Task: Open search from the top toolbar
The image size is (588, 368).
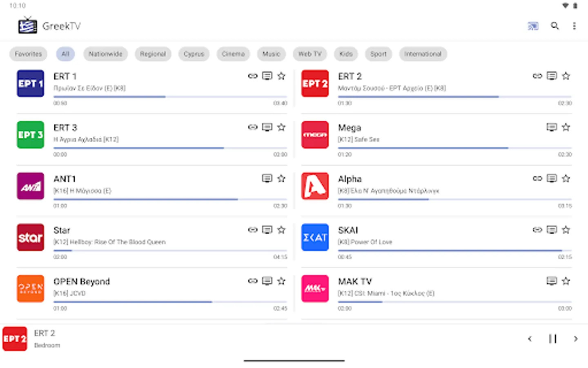Action: 555,26
